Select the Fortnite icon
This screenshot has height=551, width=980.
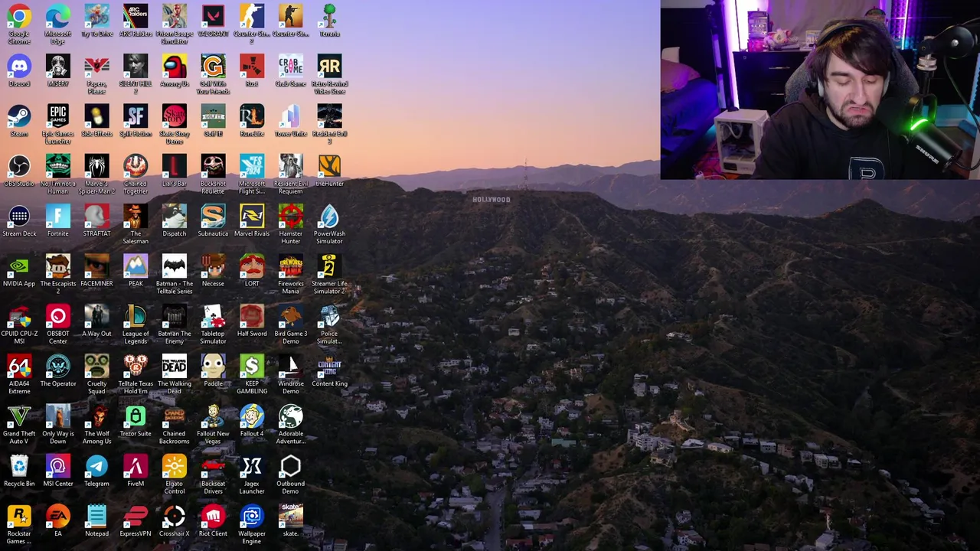click(x=58, y=217)
